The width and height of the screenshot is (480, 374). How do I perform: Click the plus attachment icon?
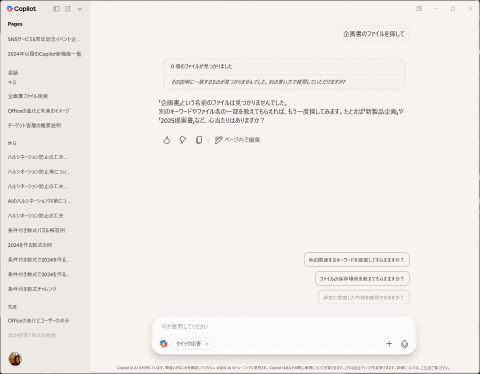point(389,344)
